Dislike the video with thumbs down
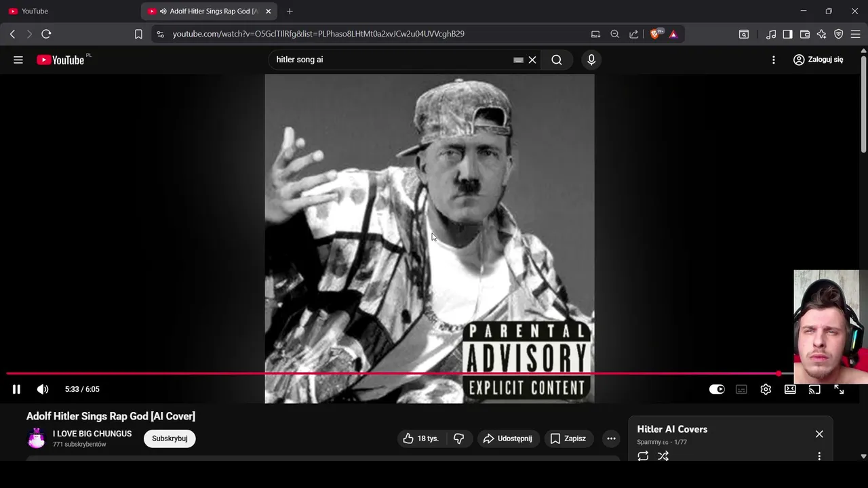The image size is (868, 488). point(459,439)
